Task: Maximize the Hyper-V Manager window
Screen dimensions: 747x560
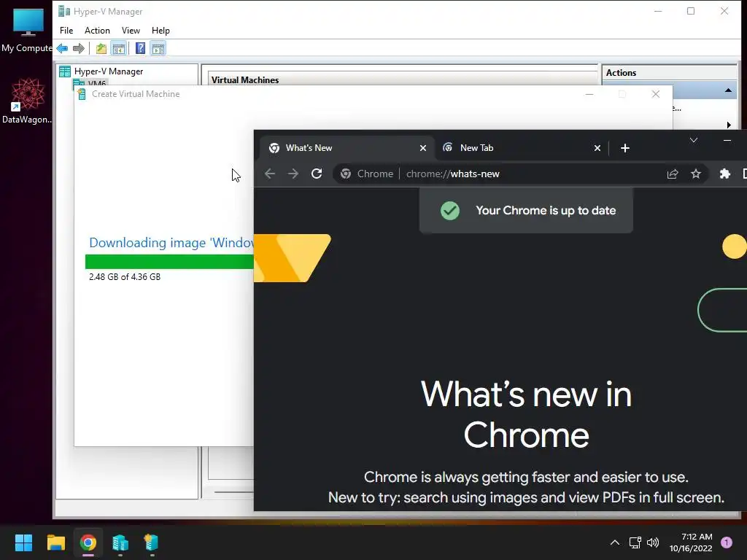Action: tap(691, 11)
